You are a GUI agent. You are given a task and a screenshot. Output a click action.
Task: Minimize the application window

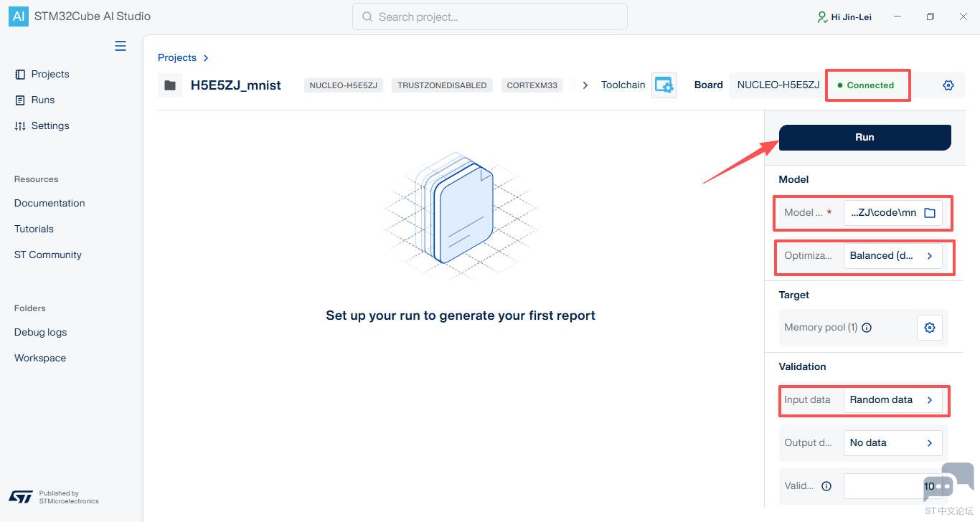[x=897, y=16]
